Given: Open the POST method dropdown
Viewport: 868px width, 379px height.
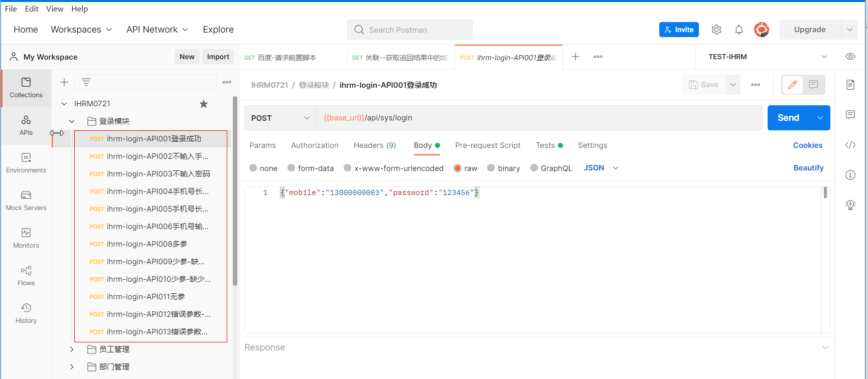Looking at the screenshot, I should pyautogui.click(x=280, y=118).
